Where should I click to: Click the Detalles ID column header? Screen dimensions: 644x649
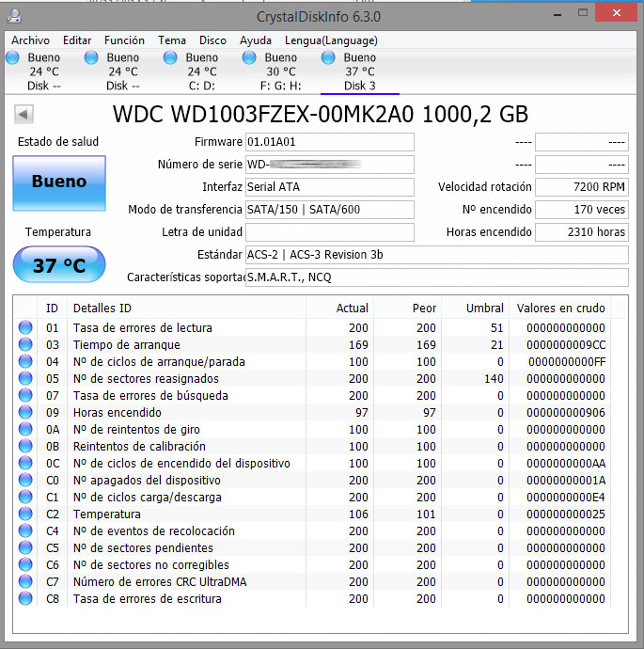click(x=186, y=308)
